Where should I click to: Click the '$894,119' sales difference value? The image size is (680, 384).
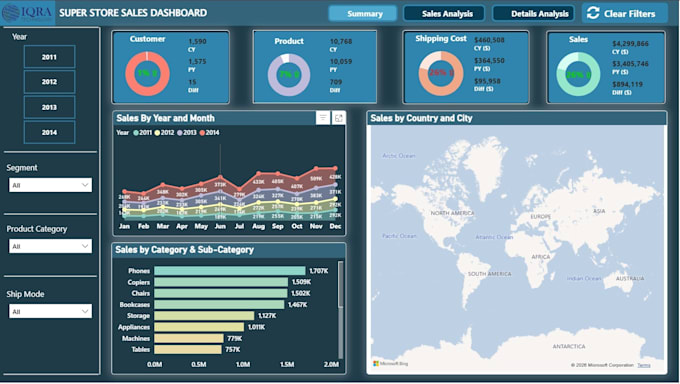point(627,84)
